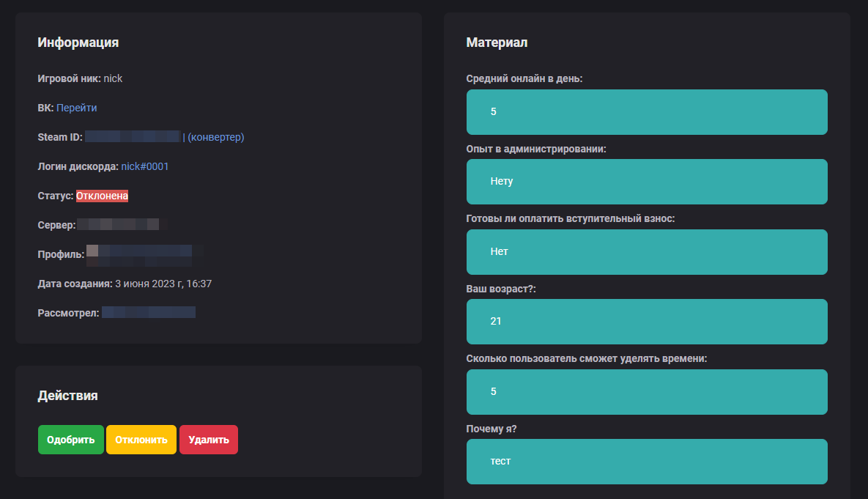Select the уделять времени answer box
Image resolution: width=868 pixels, height=499 pixels.
(647, 392)
